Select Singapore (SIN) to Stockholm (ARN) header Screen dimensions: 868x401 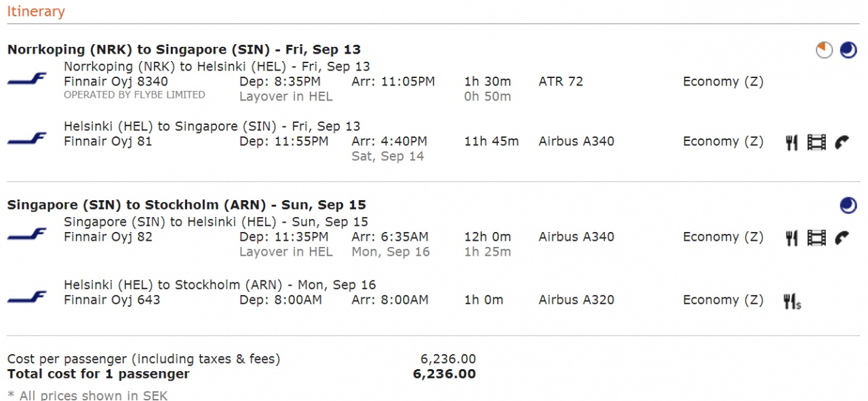pos(186,205)
